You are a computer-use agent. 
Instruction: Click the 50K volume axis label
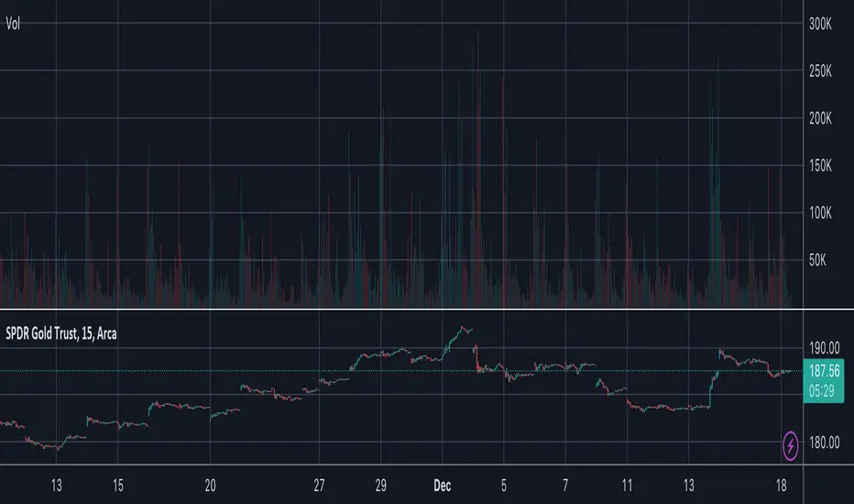pyautogui.click(x=817, y=260)
